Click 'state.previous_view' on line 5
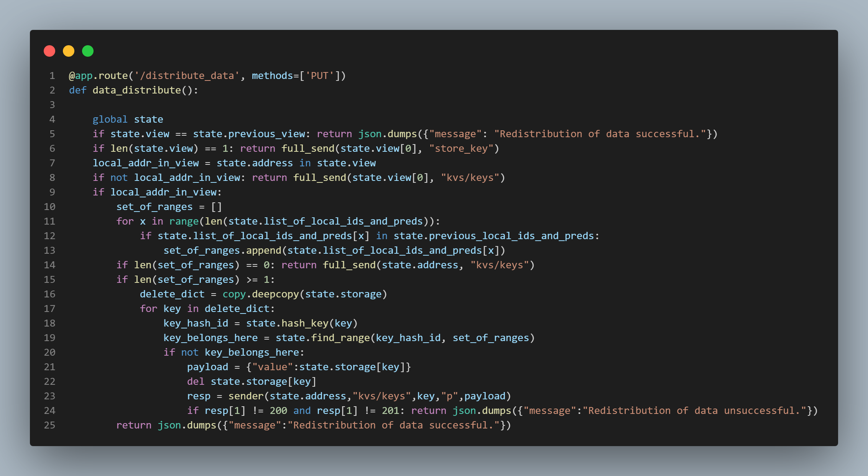The height and width of the screenshot is (476, 868). pos(249,134)
